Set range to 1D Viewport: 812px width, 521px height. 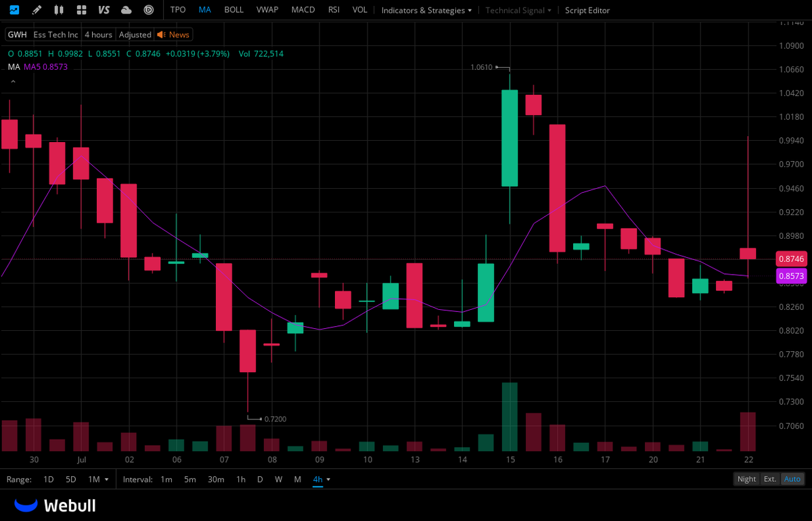[49, 479]
